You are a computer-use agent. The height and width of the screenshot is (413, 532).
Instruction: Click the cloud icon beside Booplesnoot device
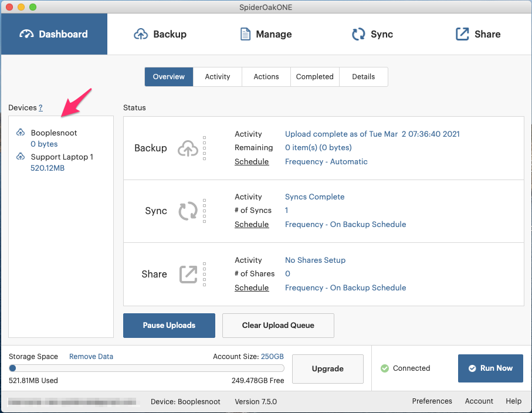(x=21, y=133)
